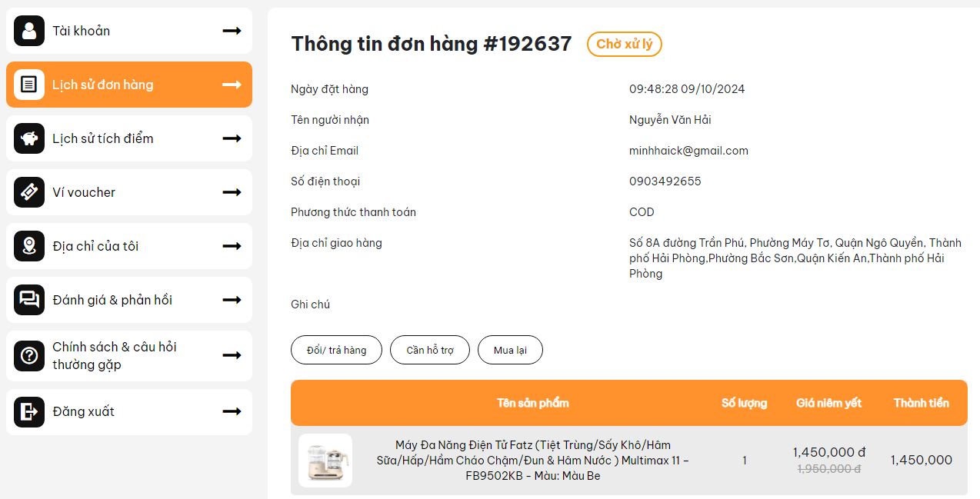
Task: Click the piggy bank Lịch sử tích điểm icon
Action: (x=29, y=138)
